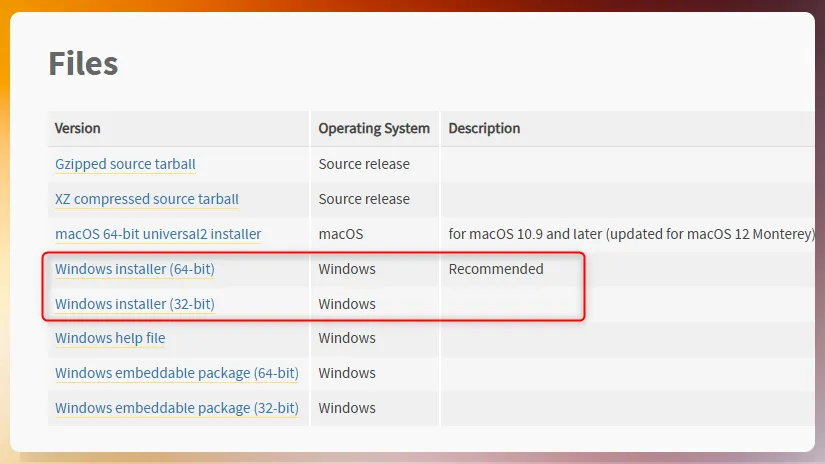Click the macOS 64-bit universal2 installer link

(x=158, y=234)
